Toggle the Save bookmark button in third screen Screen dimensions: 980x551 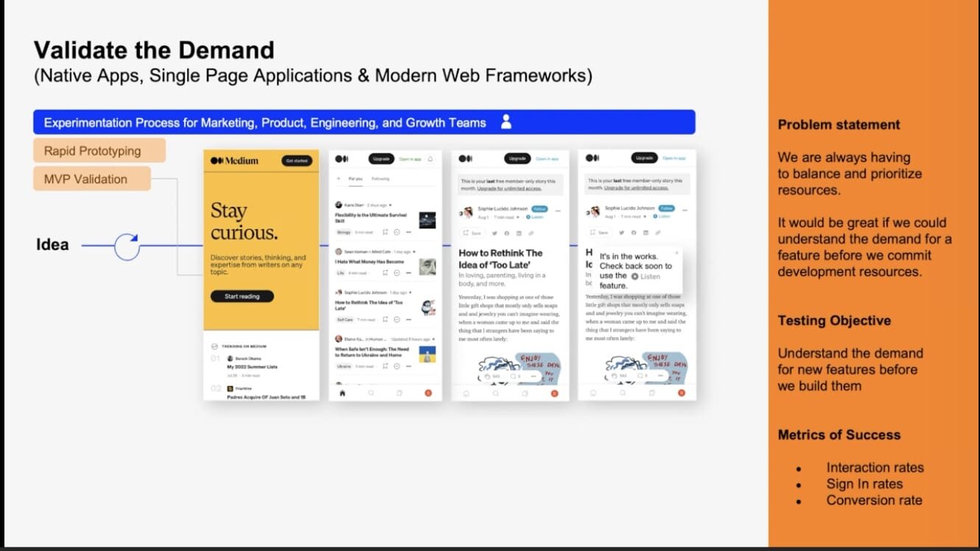472,233
